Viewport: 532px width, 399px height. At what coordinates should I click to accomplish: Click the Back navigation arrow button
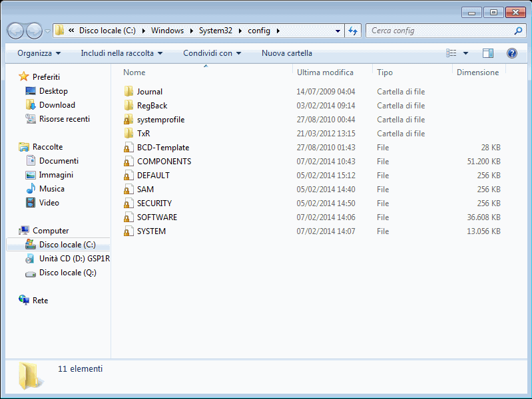point(15,31)
